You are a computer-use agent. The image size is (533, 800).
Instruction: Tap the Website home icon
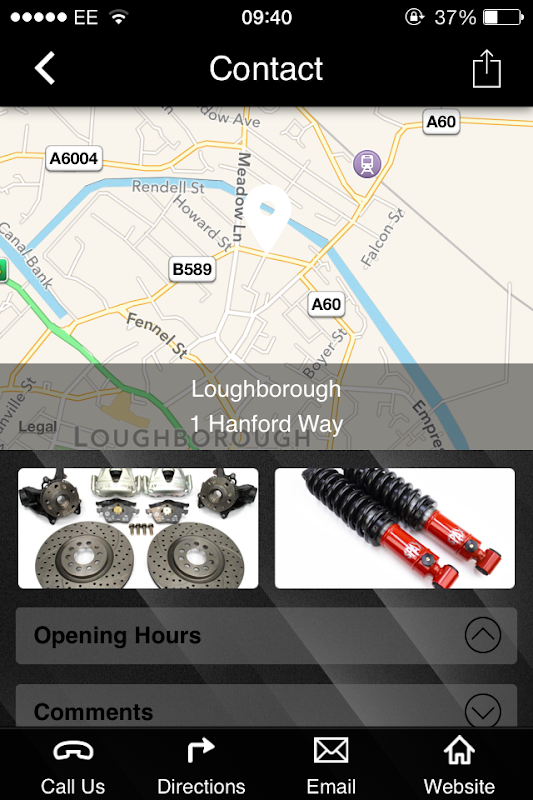[x=459, y=749]
